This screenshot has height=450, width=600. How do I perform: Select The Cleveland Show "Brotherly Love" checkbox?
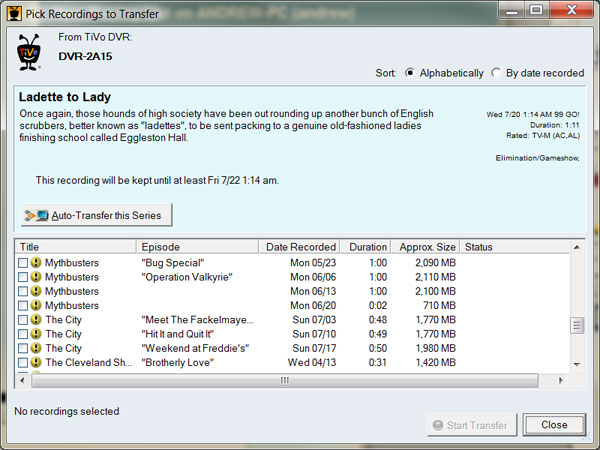23,362
